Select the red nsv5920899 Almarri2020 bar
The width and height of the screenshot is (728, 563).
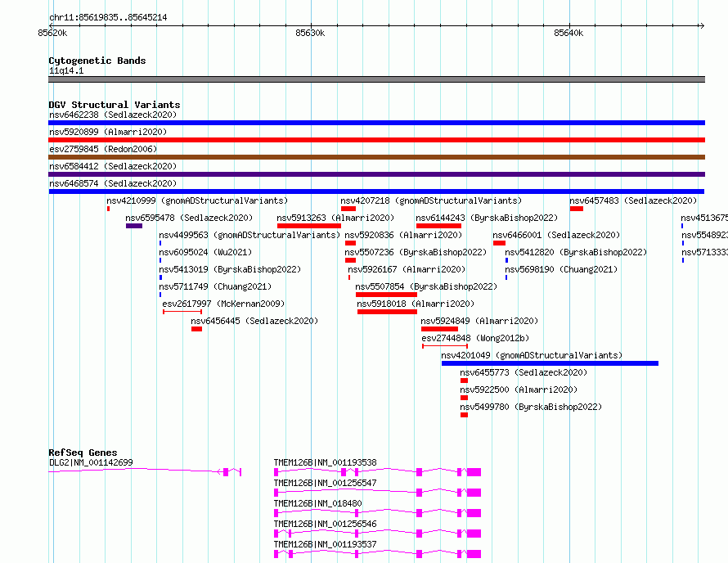[376, 140]
